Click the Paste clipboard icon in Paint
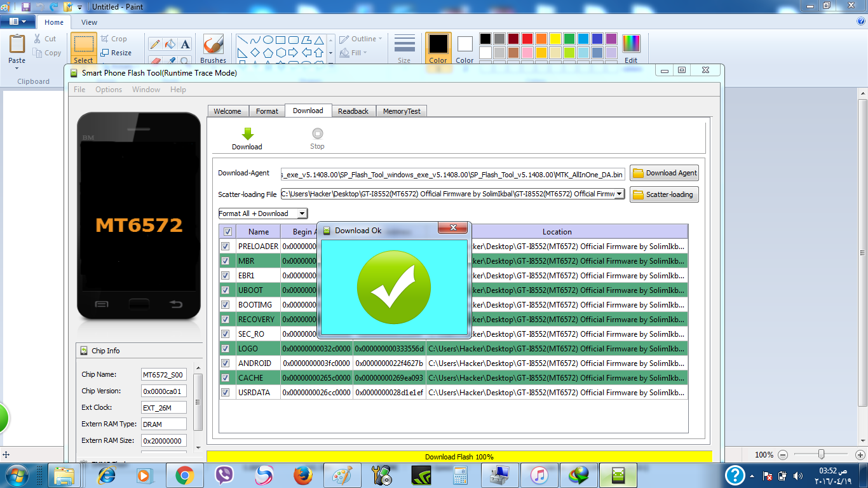Image resolution: width=868 pixels, height=488 pixels. point(17,44)
